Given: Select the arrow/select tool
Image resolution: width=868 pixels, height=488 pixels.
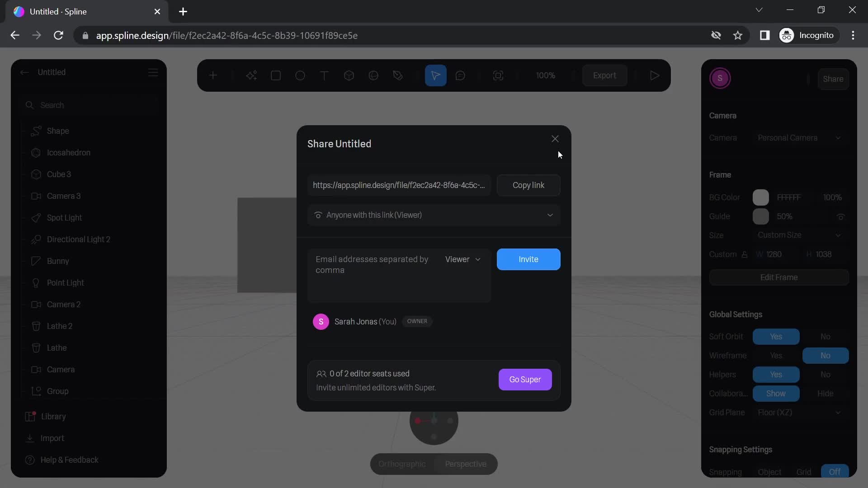Looking at the screenshot, I should pyautogui.click(x=436, y=75).
